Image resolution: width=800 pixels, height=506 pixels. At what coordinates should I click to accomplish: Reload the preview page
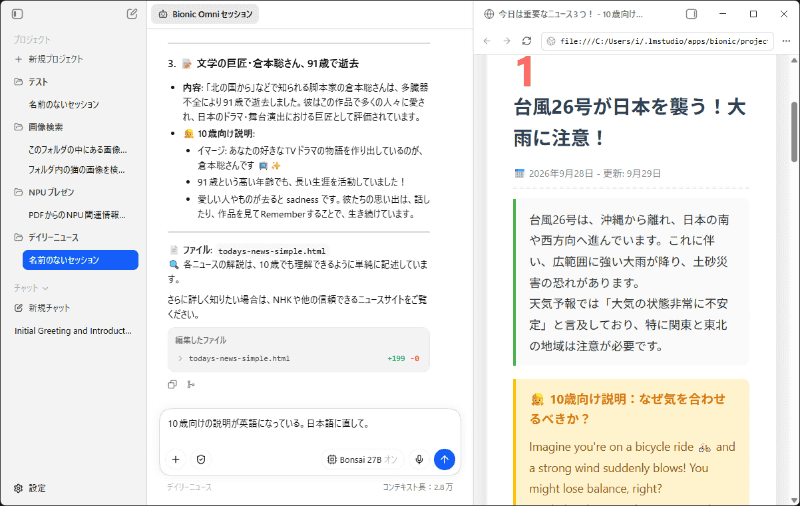click(527, 41)
